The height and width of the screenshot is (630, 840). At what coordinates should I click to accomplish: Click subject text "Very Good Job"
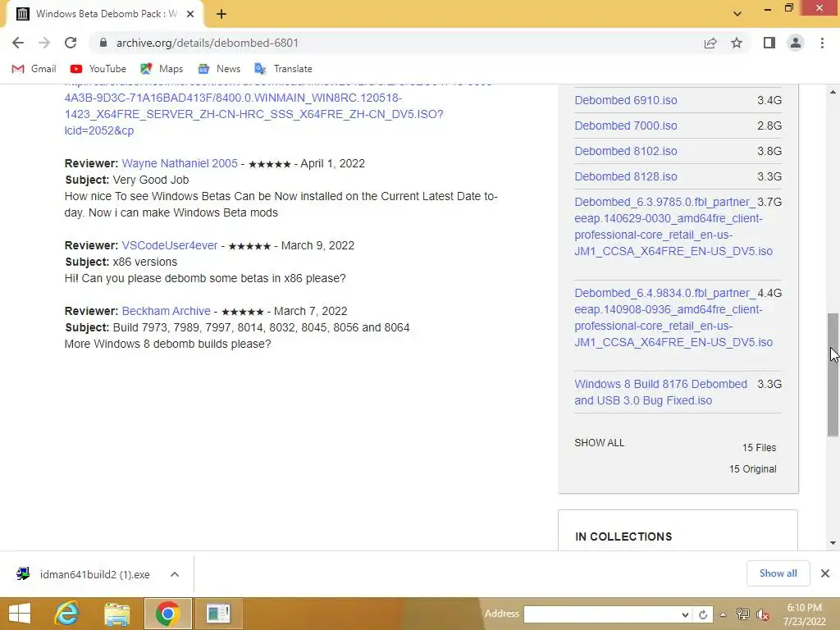[x=151, y=180]
